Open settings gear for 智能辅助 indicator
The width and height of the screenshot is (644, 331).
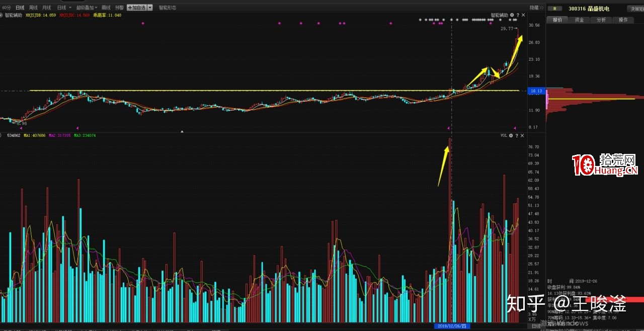[x=512, y=15]
